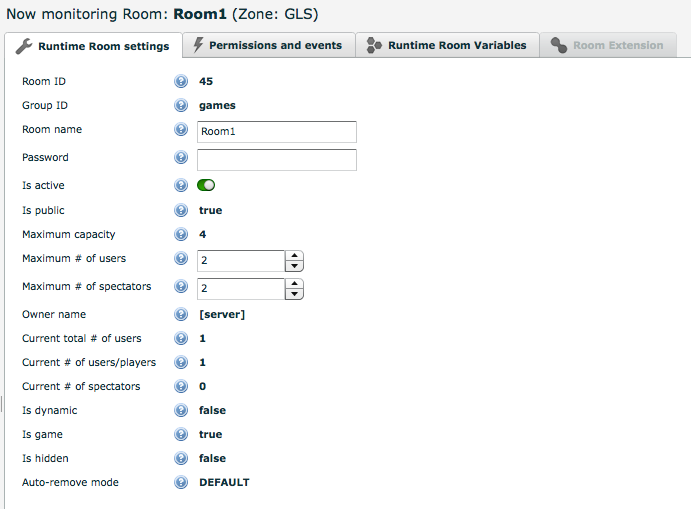Click the help icon for Maximum capacity
The height and width of the screenshot is (509, 691).
(x=181, y=234)
